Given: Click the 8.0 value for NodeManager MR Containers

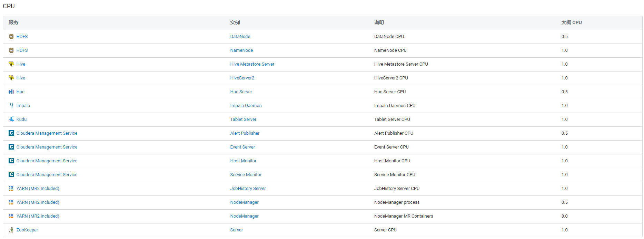Looking at the screenshot, I should [x=564, y=216].
